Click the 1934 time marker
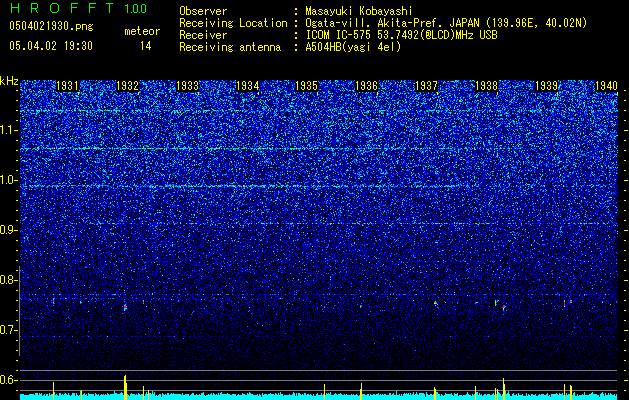 point(247,86)
